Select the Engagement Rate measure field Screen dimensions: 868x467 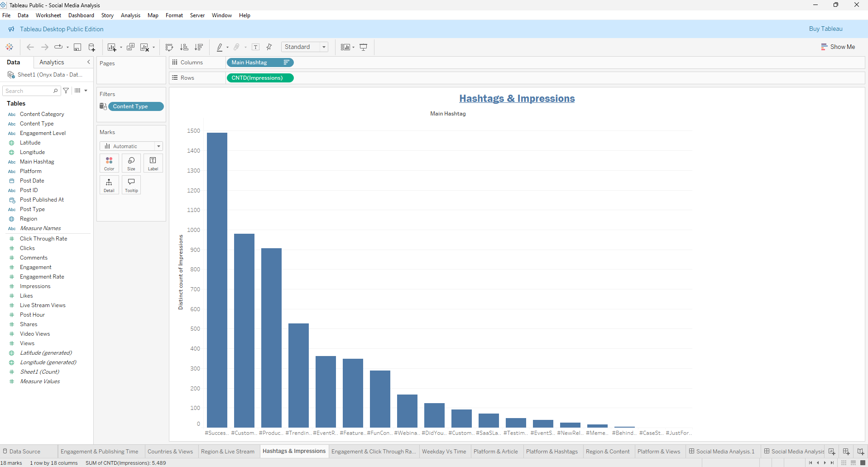pyautogui.click(x=42, y=277)
